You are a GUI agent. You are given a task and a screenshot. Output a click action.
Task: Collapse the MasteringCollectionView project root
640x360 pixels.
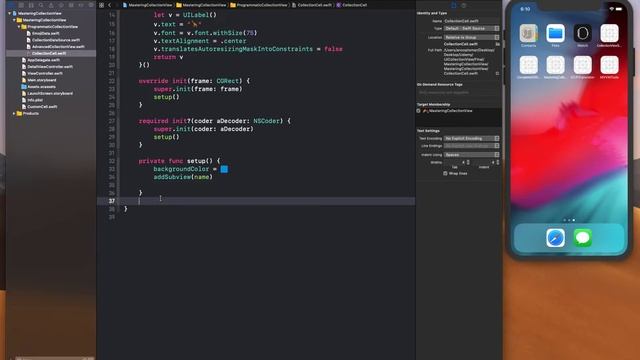point(9,13)
